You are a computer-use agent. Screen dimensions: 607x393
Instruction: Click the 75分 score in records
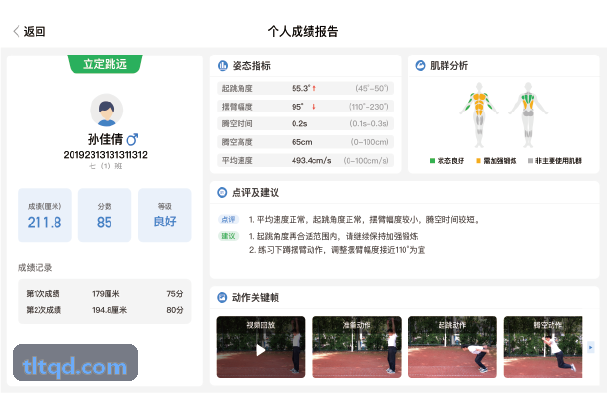[x=175, y=294]
